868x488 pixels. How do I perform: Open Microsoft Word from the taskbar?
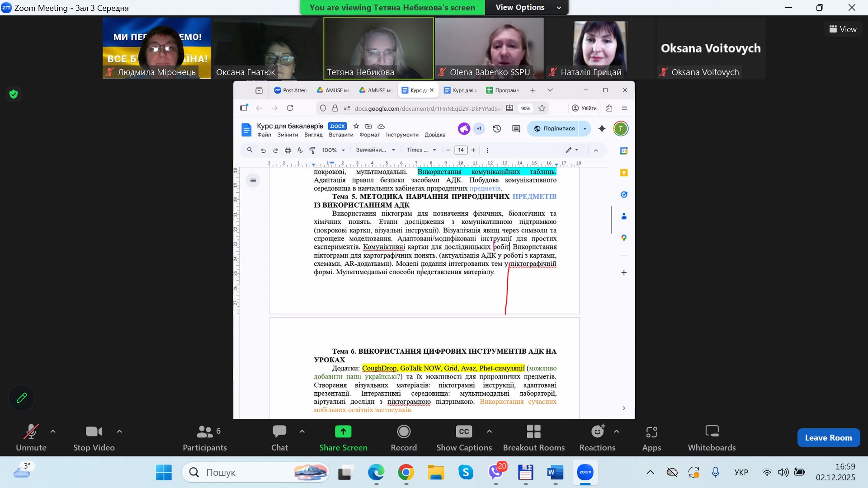(555, 473)
